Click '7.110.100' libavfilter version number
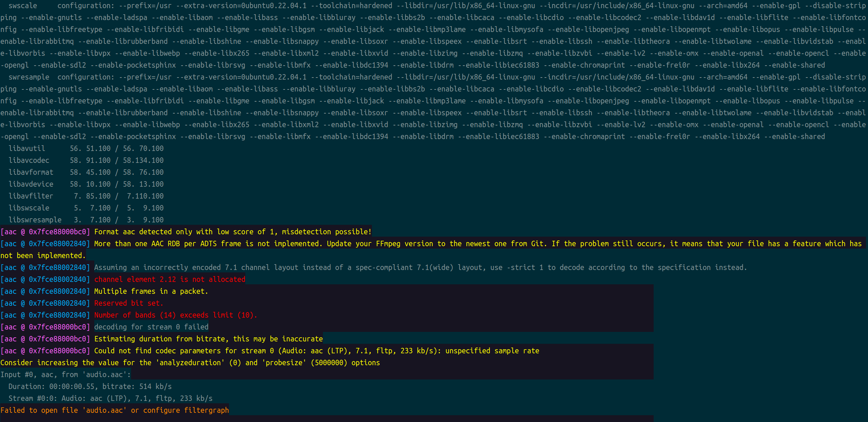Viewport: 868px width, 422px height. click(x=145, y=196)
